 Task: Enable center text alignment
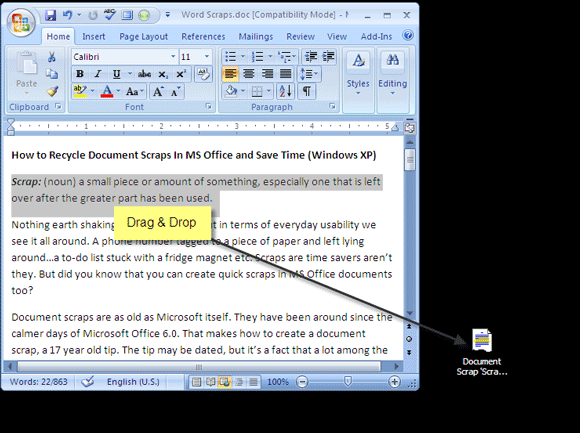click(x=249, y=74)
